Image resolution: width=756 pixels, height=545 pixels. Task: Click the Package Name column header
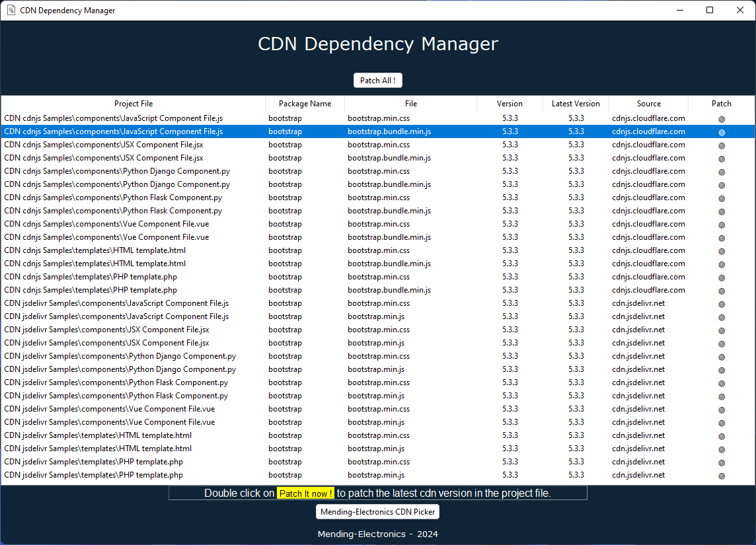click(305, 104)
